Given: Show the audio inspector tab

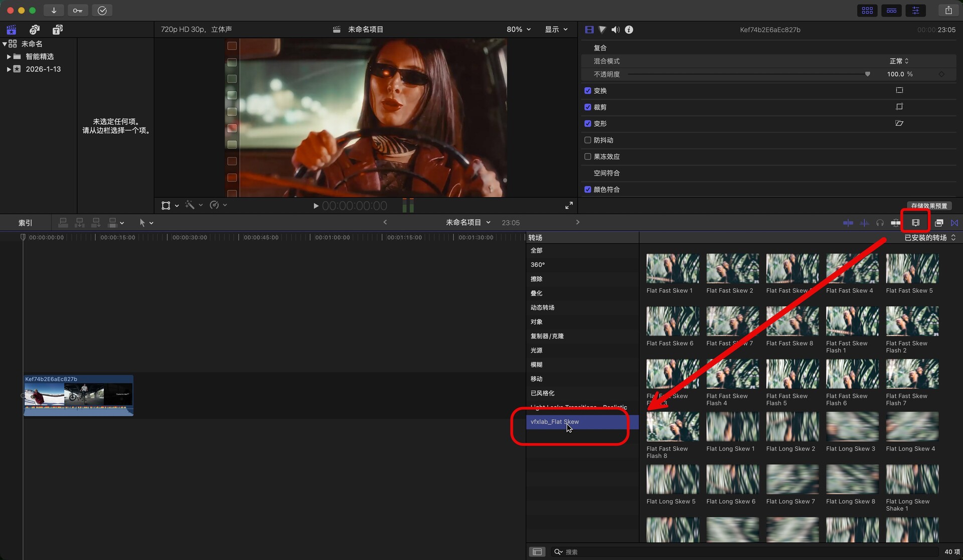Looking at the screenshot, I should tap(615, 30).
